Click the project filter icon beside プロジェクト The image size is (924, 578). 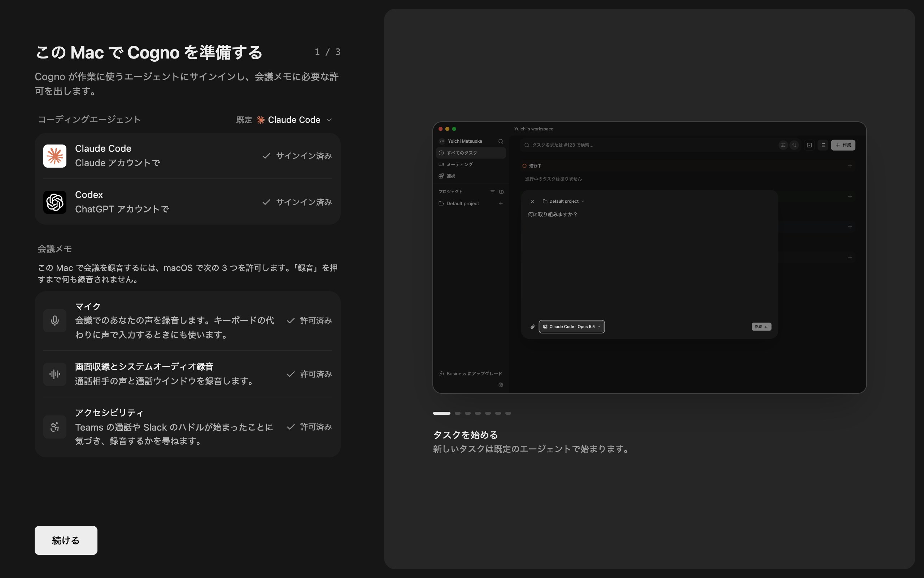point(492,192)
